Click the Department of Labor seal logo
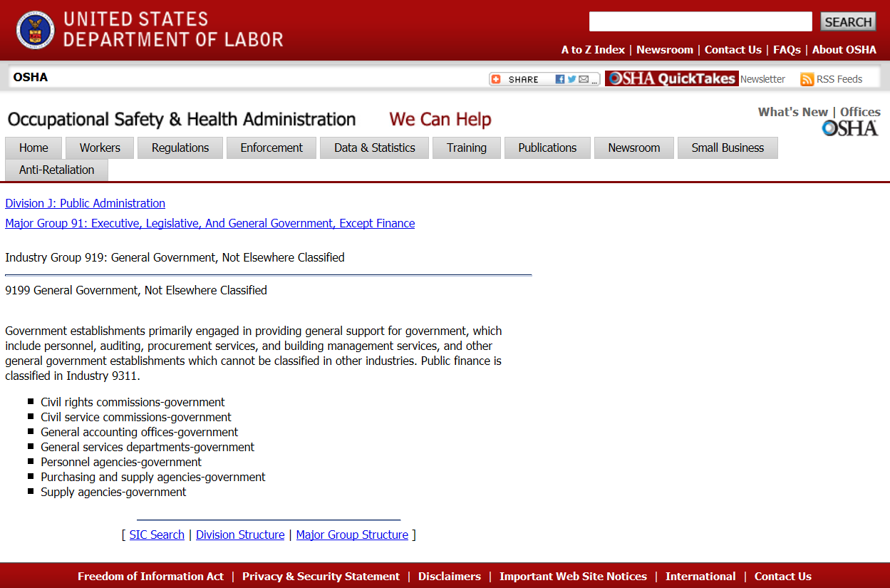890x588 pixels. pyautogui.click(x=35, y=30)
